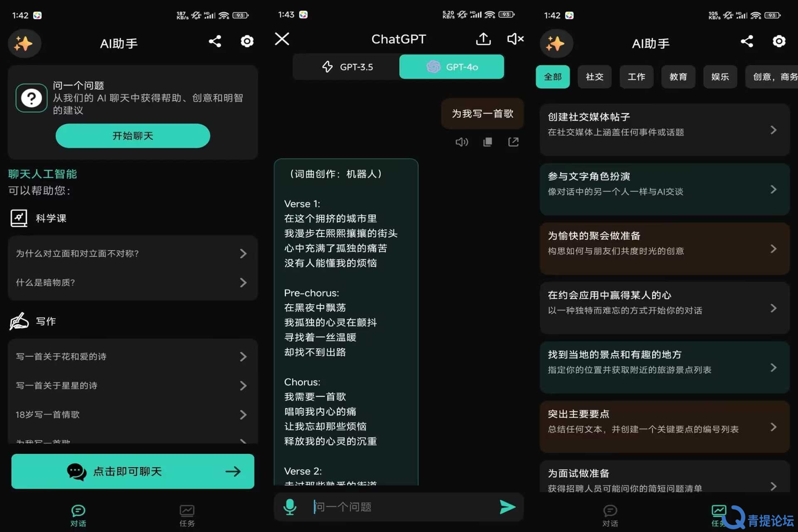The height and width of the screenshot is (532, 798).
Task: Tap the 科学课 section icon
Action: pos(19,218)
